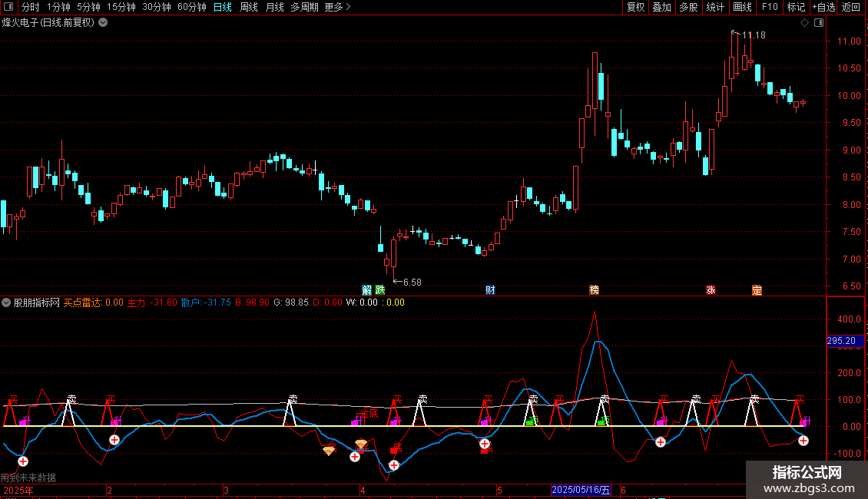Click the 11.18 high price label
The height and width of the screenshot is (499, 868).
(754, 35)
